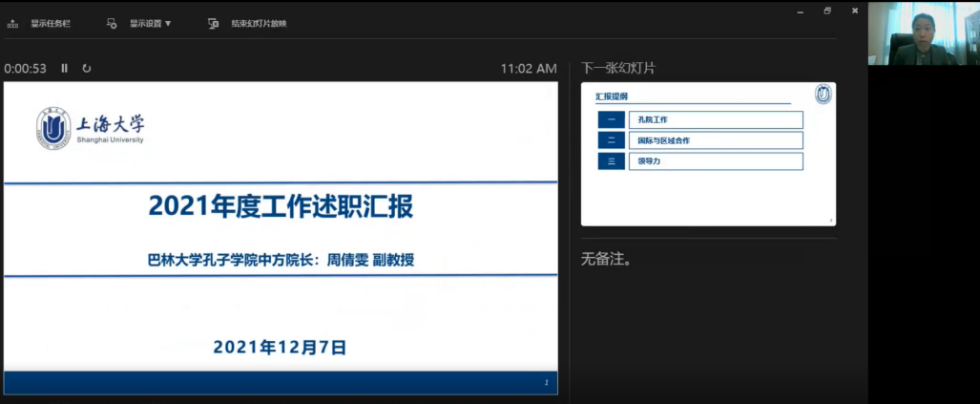Click the end slideshow icon

[213, 24]
